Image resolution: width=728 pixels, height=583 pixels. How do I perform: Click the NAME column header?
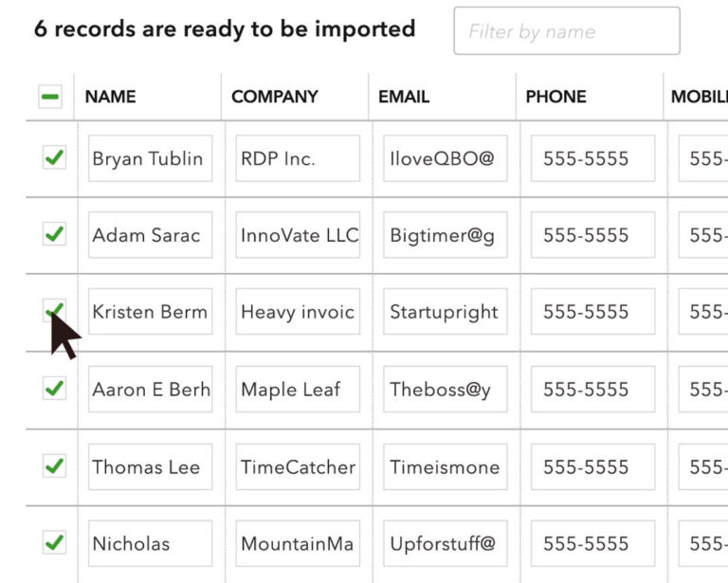110,97
